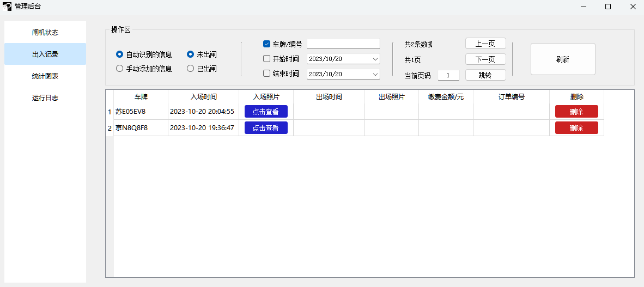Close the 管理后台 window
Screen dimensions: 644x287
(632, 7)
